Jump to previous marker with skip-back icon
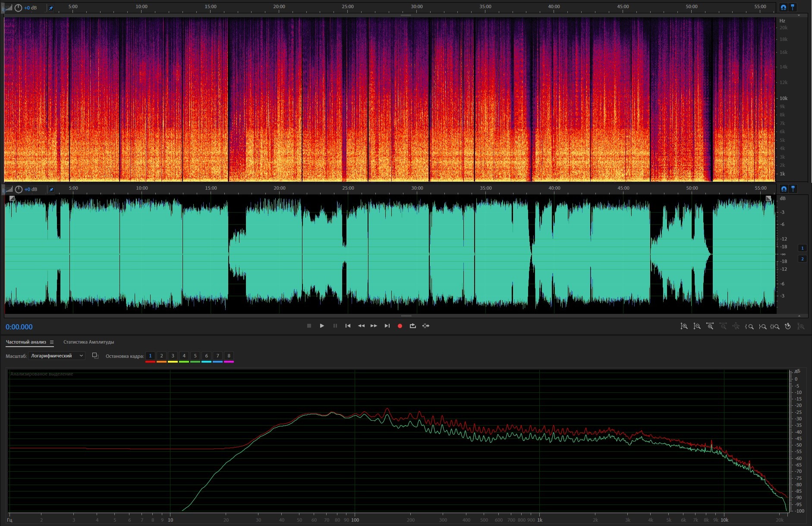This screenshot has width=812, height=526. (348, 326)
